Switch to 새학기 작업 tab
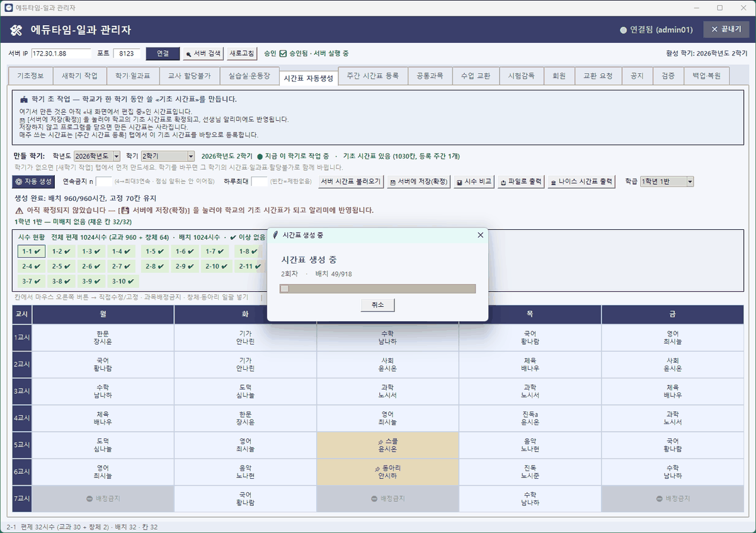This screenshot has width=756, height=533. click(79, 76)
